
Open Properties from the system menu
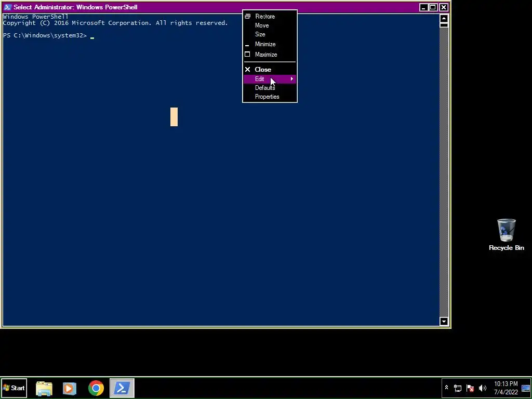(x=270, y=97)
